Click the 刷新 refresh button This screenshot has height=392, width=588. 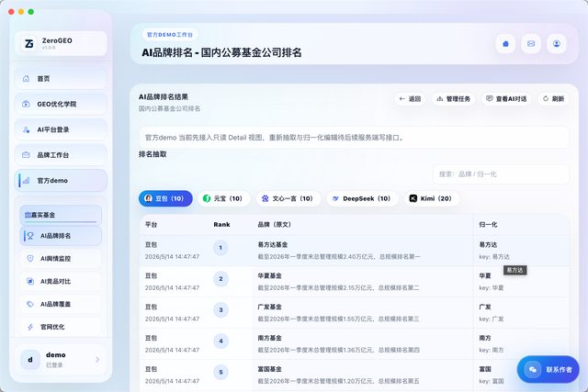click(553, 99)
